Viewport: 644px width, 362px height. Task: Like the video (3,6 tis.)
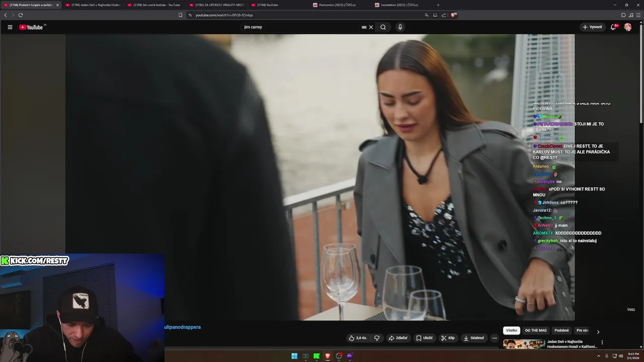coord(358,338)
